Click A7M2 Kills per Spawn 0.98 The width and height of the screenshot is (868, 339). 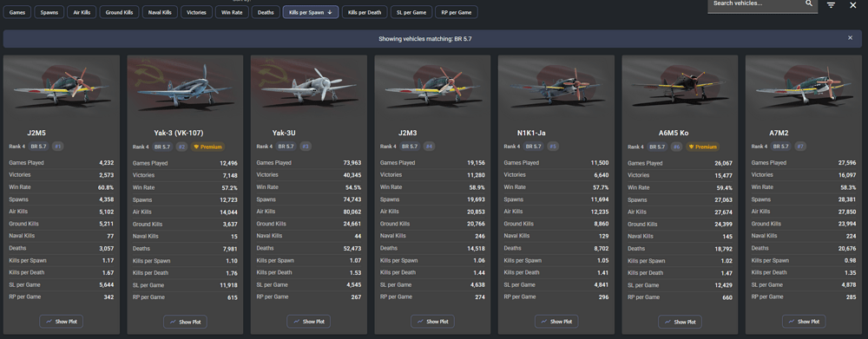click(x=851, y=260)
